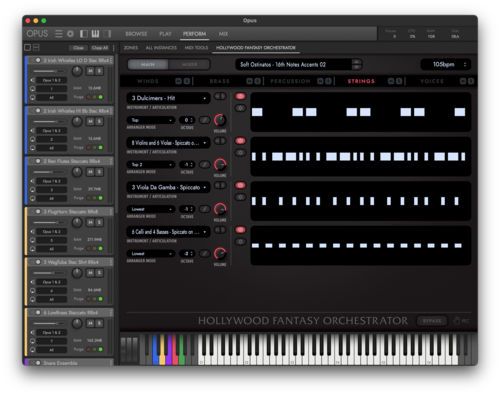Switch to the MIX page
The height and width of the screenshot is (395, 500).
click(223, 34)
